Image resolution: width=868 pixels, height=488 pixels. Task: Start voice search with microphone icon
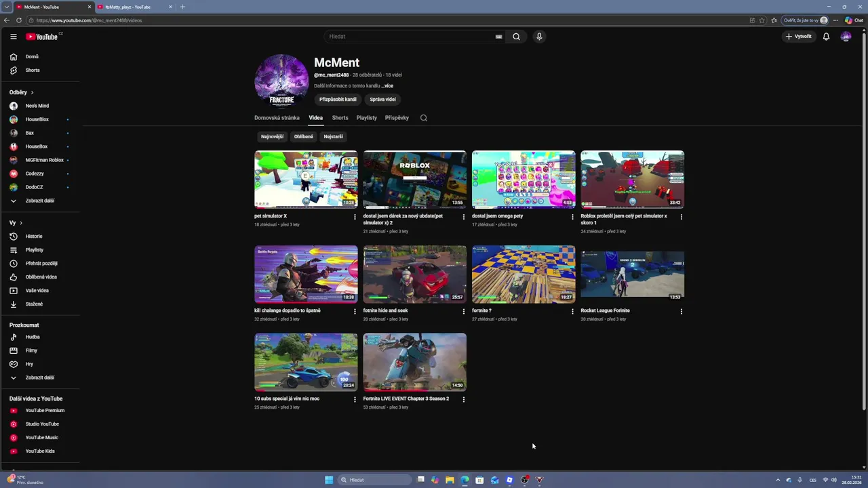tap(539, 37)
